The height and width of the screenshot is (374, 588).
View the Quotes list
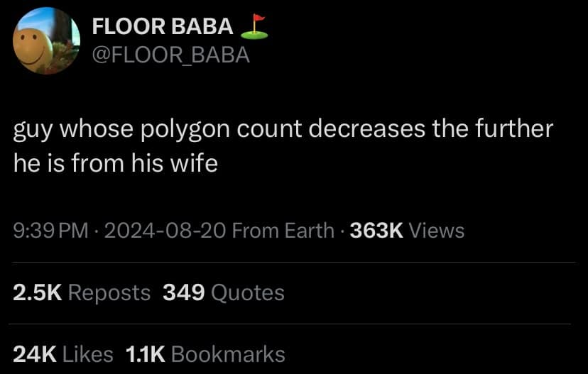(x=248, y=292)
